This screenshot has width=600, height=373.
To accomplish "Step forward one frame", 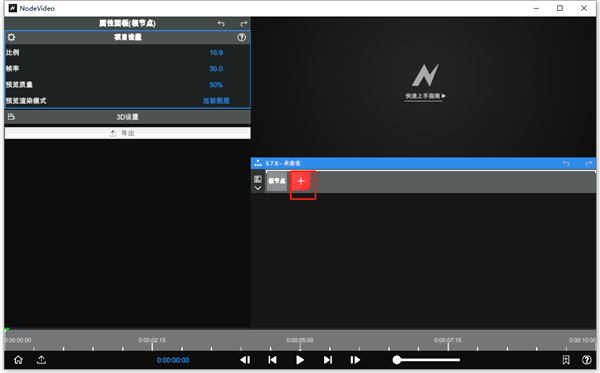I will 355,360.
